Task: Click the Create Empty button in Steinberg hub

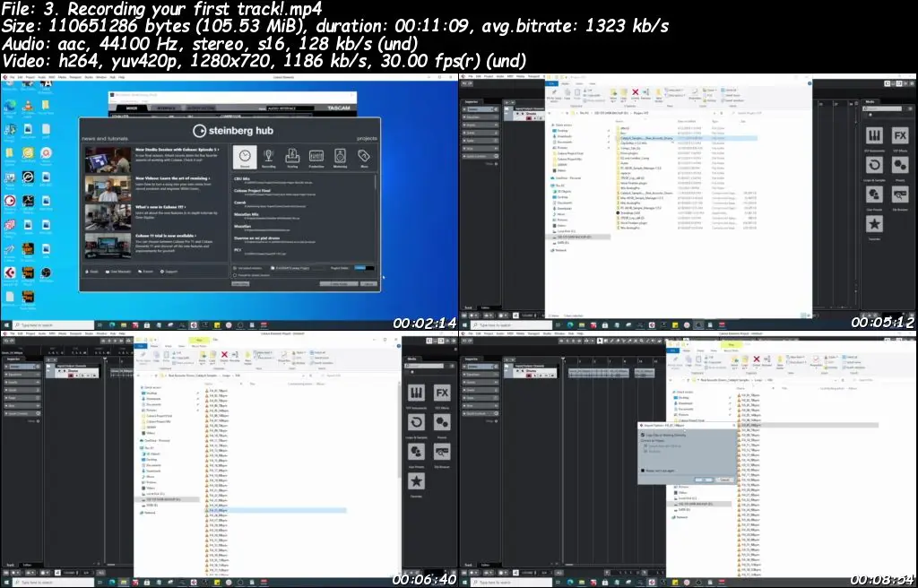Action: point(338,283)
